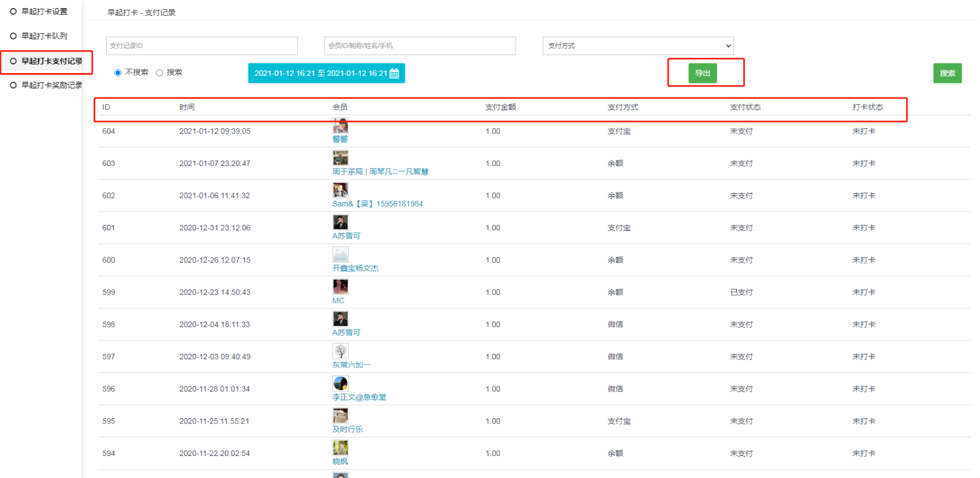
Task: Click the avatar above 开鑫宝杨文杰
Action: pos(340,255)
